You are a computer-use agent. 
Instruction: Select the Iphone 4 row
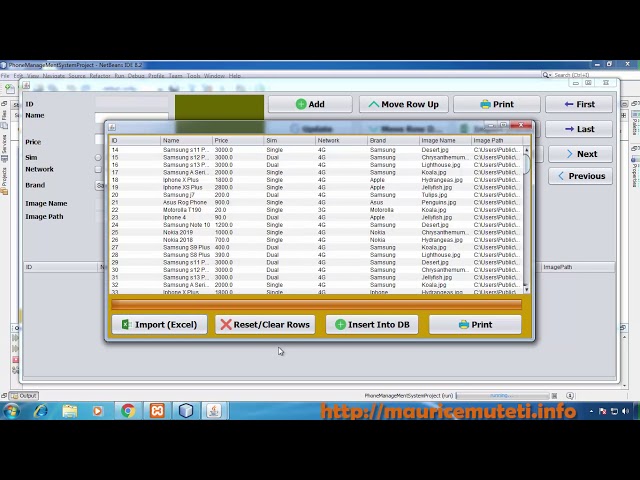click(x=316, y=218)
